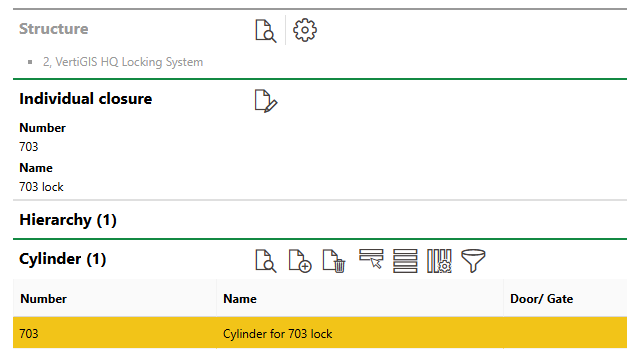Collapse the Individual closure section header
The width and height of the screenshot is (627, 360).
(86, 99)
